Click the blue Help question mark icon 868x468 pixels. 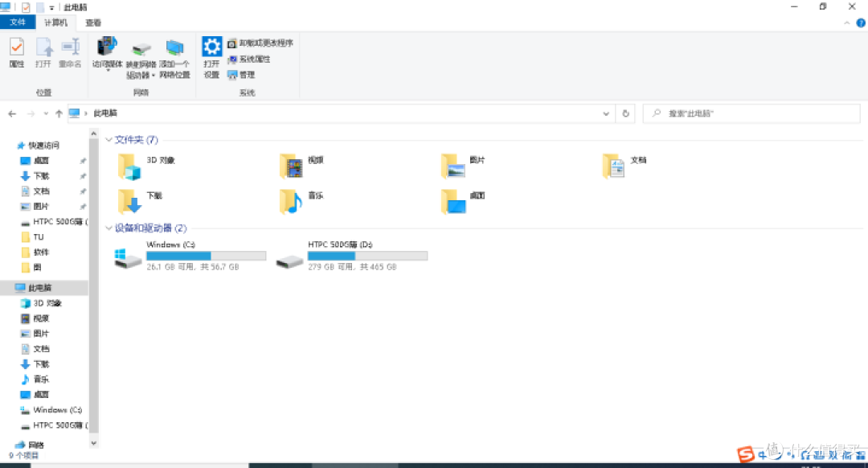861,23
